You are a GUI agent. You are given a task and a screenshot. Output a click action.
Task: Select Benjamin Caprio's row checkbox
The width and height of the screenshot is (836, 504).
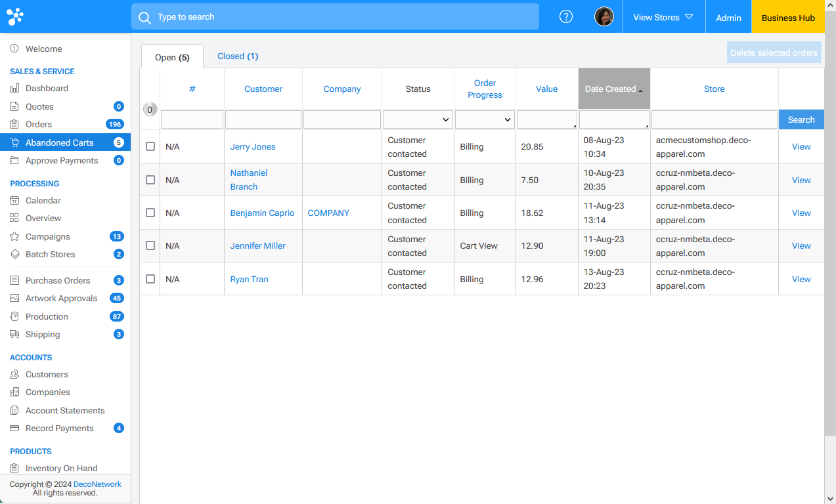point(150,213)
